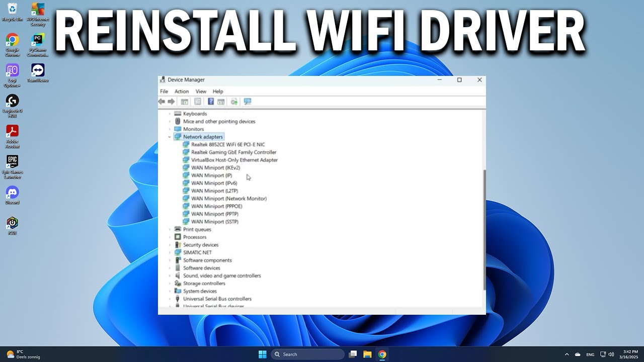The width and height of the screenshot is (644, 362).
Task: Open the File menu
Action: [164, 92]
